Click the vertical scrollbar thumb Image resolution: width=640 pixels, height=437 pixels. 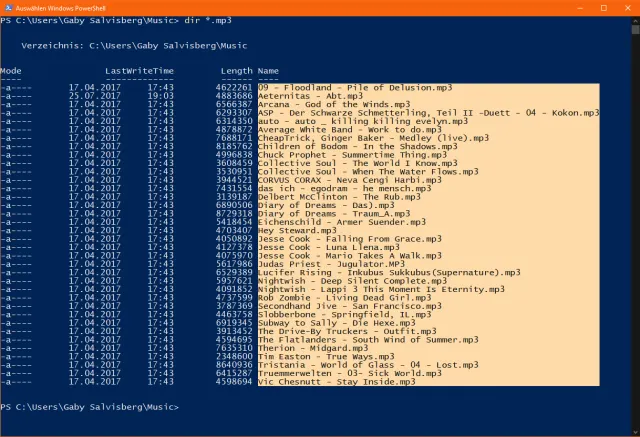[635, 29]
